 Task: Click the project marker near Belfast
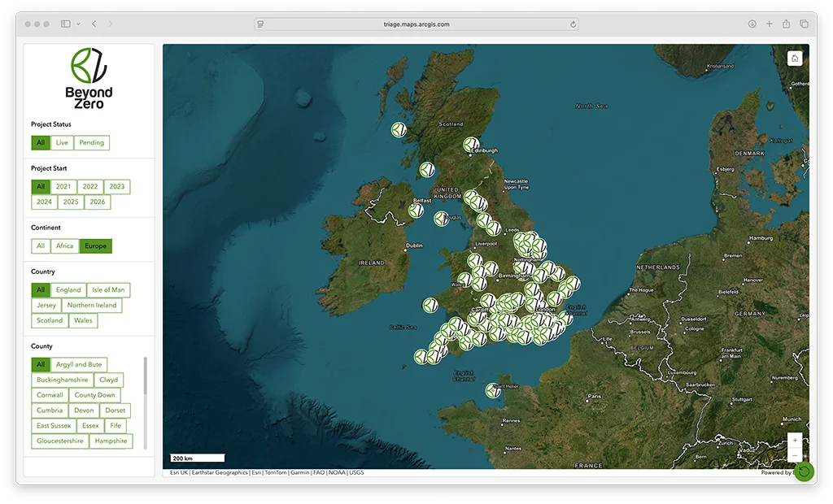pyautogui.click(x=416, y=211)
